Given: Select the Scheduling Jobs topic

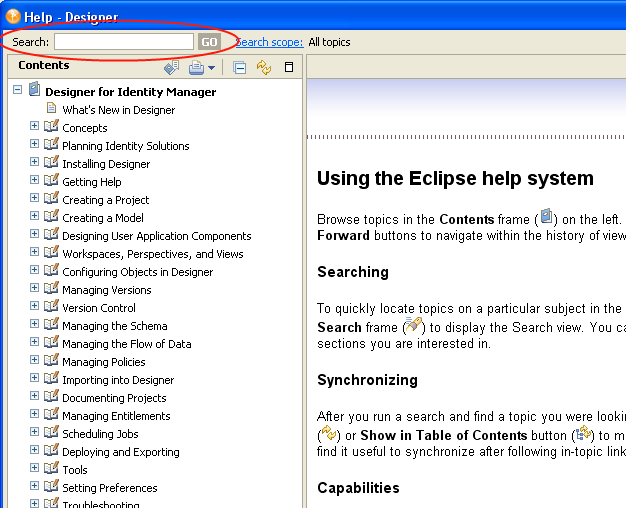Looking at the screenshot, I should pyautogui.click(x=100, y=434).
